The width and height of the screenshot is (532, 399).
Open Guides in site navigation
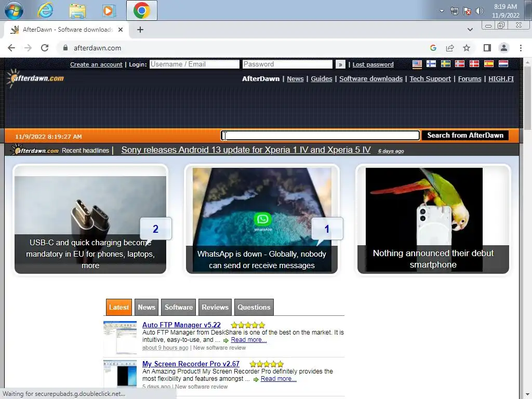point(321,79)
